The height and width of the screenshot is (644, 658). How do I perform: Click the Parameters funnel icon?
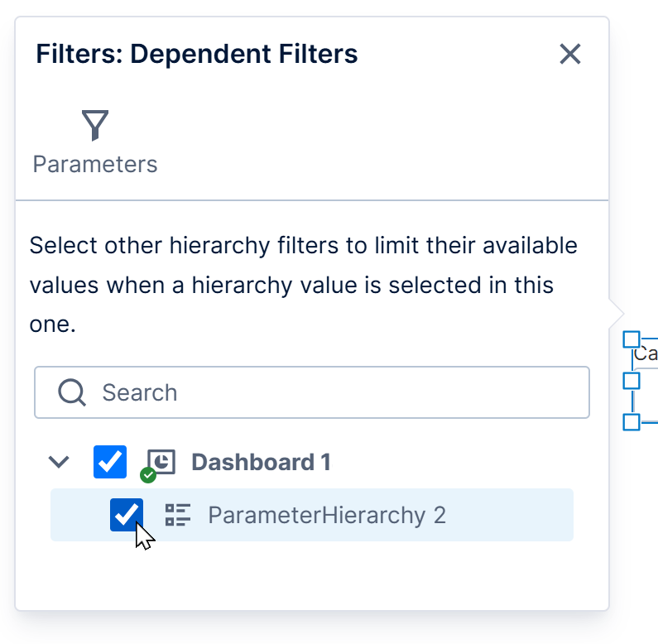click(95, 125)
